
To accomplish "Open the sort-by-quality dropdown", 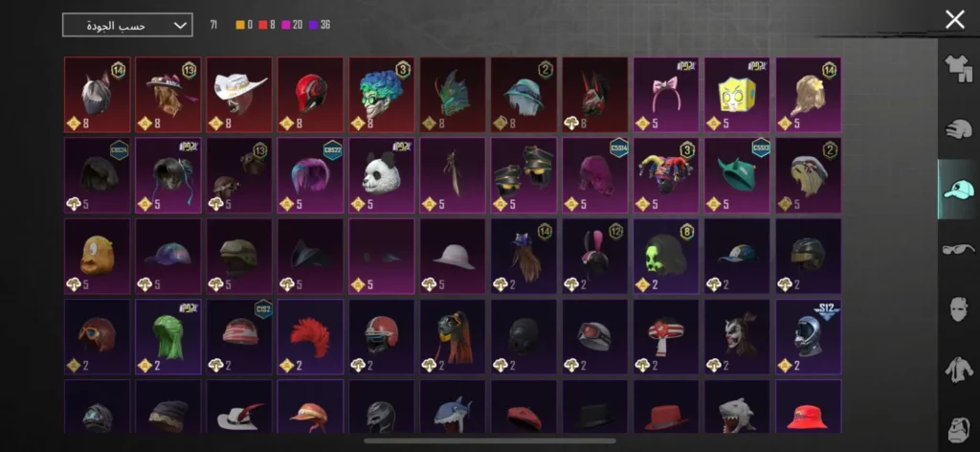I will [x=127, y=25].
